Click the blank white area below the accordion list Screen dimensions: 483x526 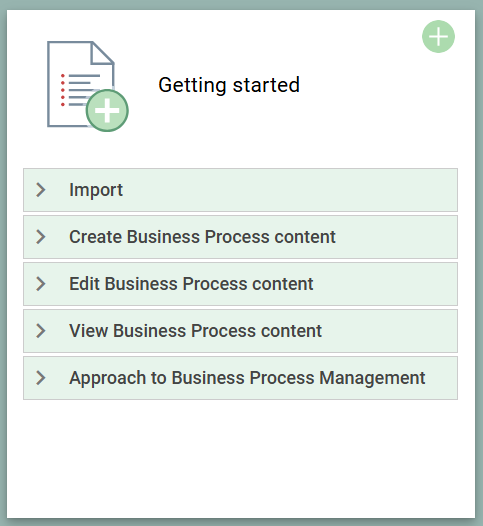[241, 458]
